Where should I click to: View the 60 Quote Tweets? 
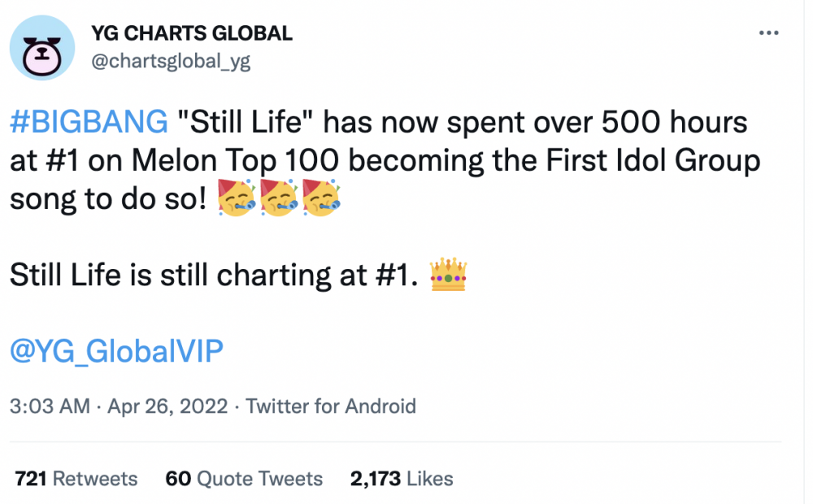(244, 479)
